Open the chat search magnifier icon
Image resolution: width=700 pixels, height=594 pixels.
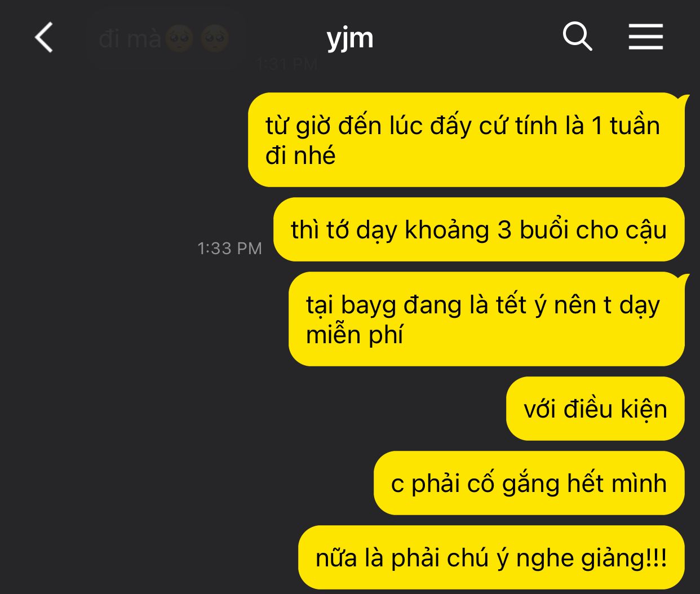(577, 37)
